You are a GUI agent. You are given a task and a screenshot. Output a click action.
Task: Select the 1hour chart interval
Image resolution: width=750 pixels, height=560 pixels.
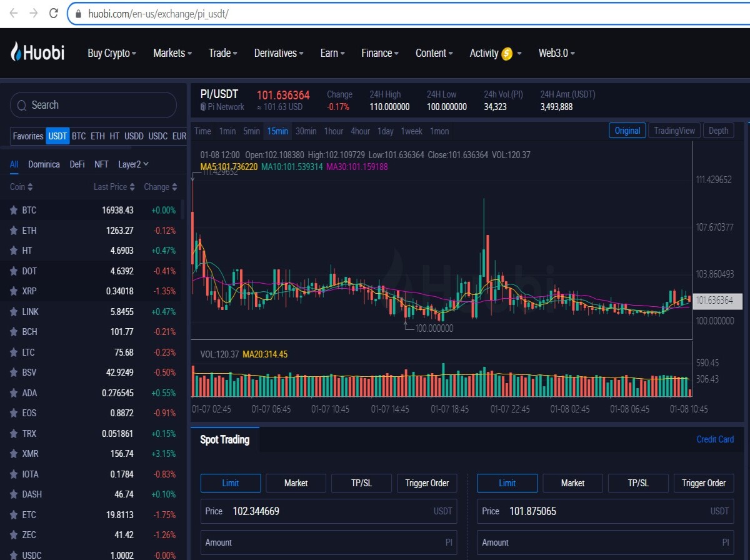(x=334, y=131)
